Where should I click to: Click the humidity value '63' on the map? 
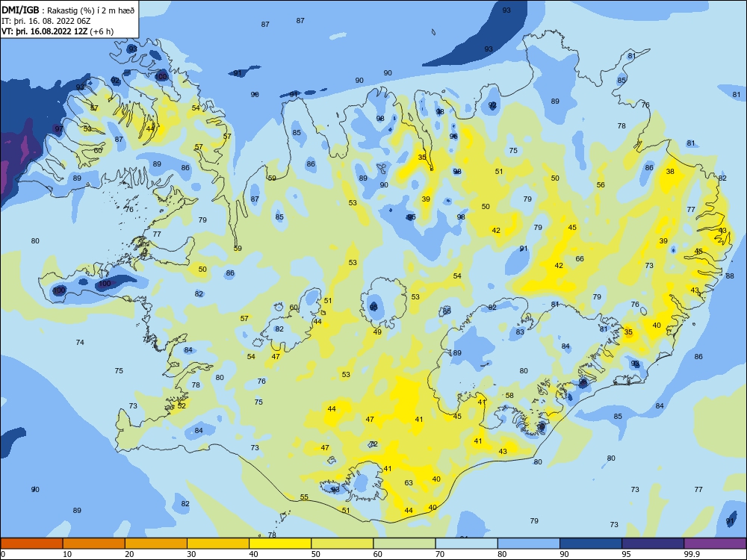tap(409, 483)
